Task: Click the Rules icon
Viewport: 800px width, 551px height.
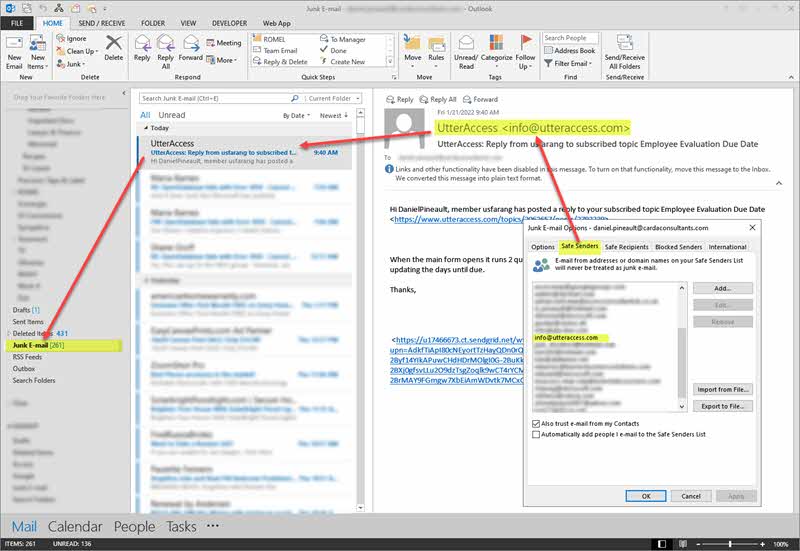Action: (x=436, y=44)
